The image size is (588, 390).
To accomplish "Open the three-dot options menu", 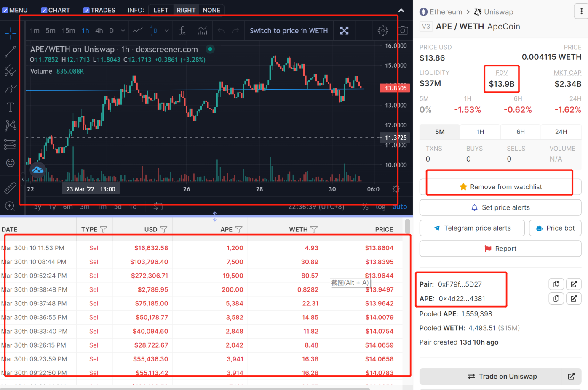I will click(x=581, y=12).
